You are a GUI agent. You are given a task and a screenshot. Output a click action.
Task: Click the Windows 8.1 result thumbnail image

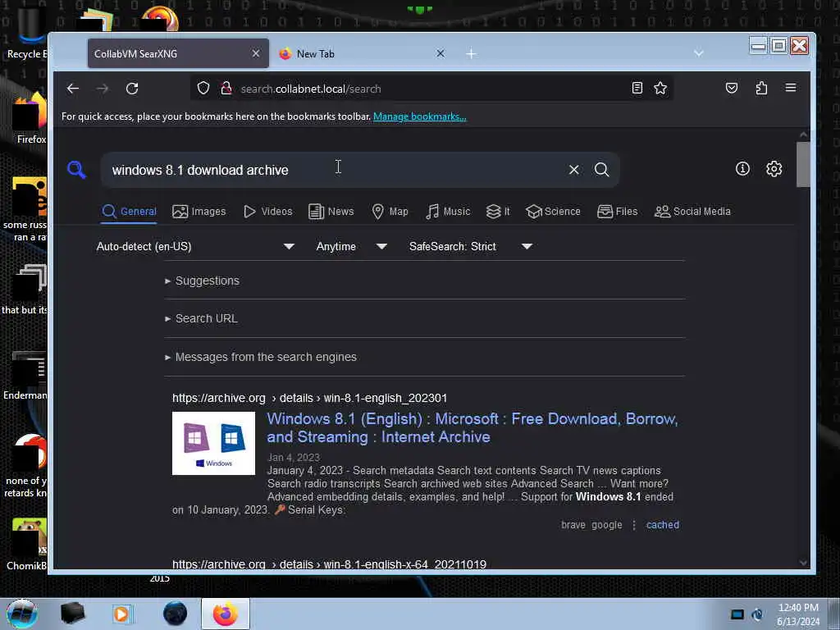(213, 443)
